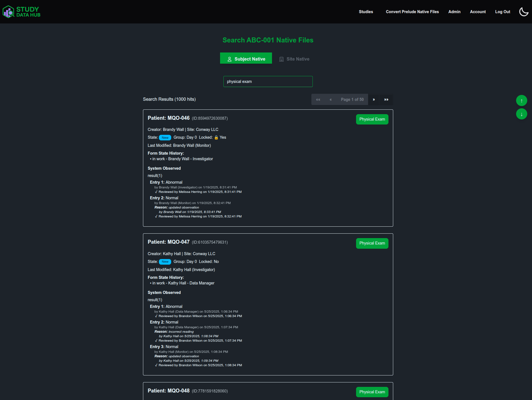This screenshot has width=532, height=400.
Task: Click the lock icon on MQO-046
Action: pos(217,137)
